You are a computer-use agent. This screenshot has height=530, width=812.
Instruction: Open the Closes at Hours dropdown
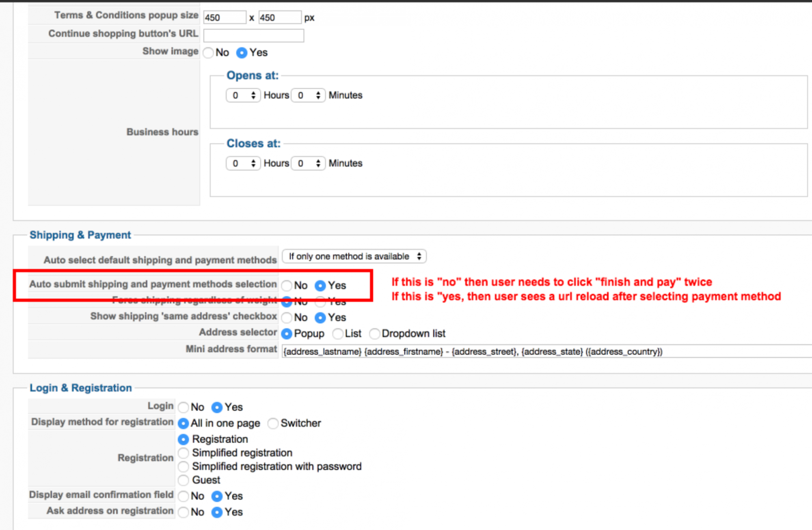243,164
